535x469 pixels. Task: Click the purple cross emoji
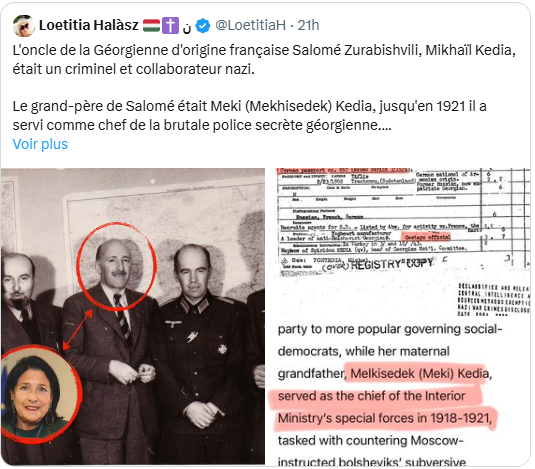click(170, 26)
